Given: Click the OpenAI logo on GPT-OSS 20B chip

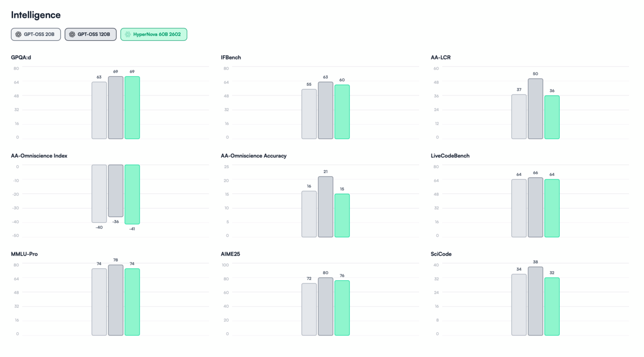Looking at the screenshot, I should 18,34.
